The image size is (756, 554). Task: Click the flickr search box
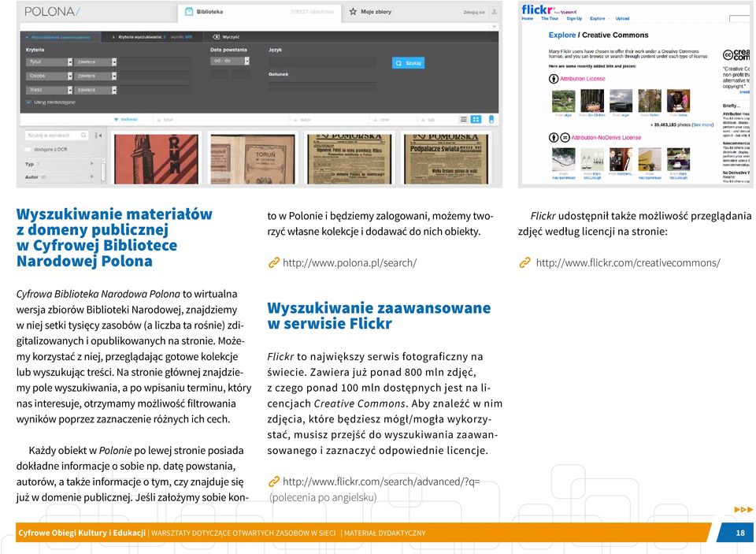coord(739,19)
